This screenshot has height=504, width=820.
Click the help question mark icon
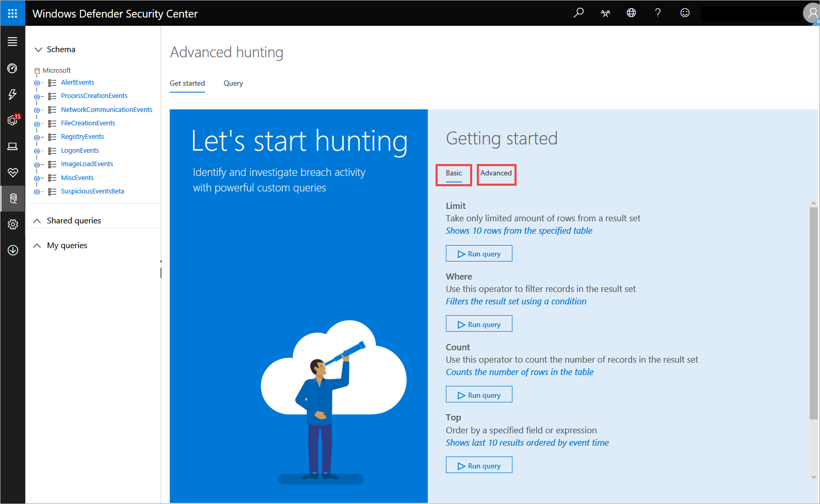point(657,13)
